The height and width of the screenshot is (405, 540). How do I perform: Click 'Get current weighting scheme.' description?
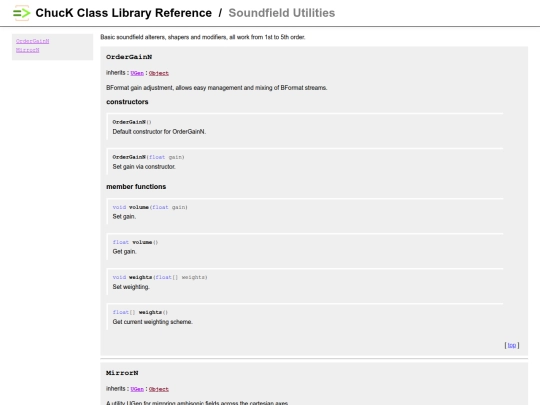point(153,322)
